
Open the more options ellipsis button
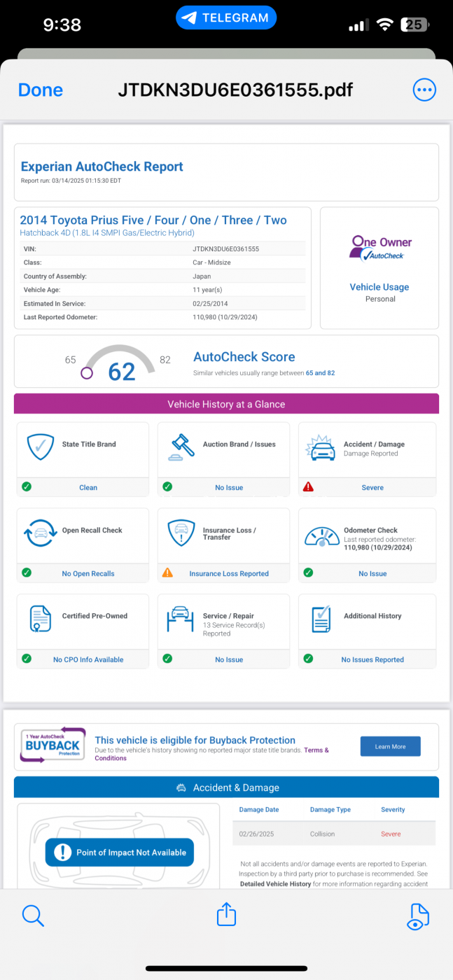pyautogui.click(x=424, y=90)
